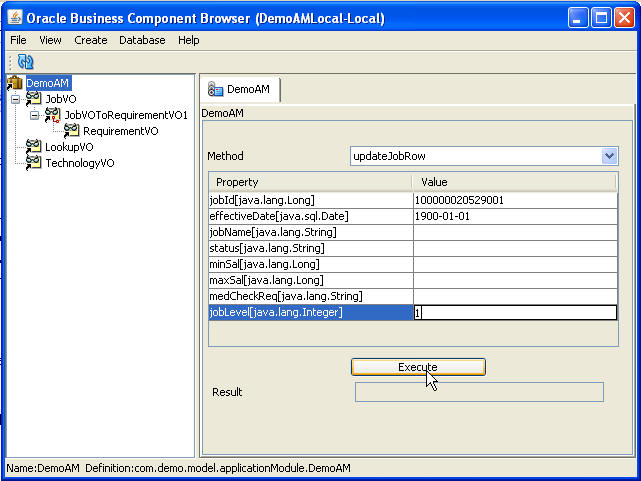The width and height of the screenshot is (641, 481).
Task: Click the minSal[java.lang.Long] property cell
Action: [x=311, y=264]
